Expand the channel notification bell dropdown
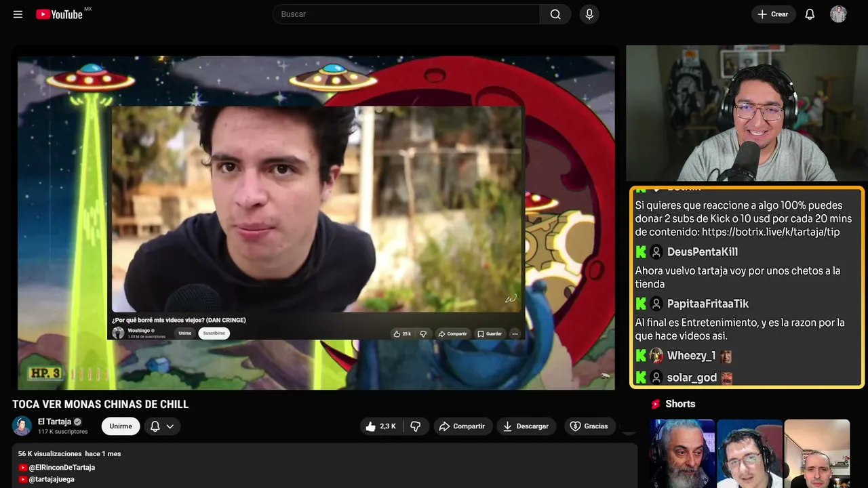 (162, 426)
